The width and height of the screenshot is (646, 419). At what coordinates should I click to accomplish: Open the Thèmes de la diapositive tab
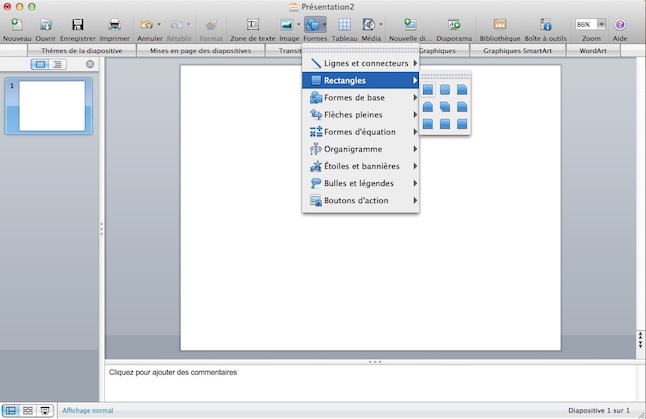[83, 50]
